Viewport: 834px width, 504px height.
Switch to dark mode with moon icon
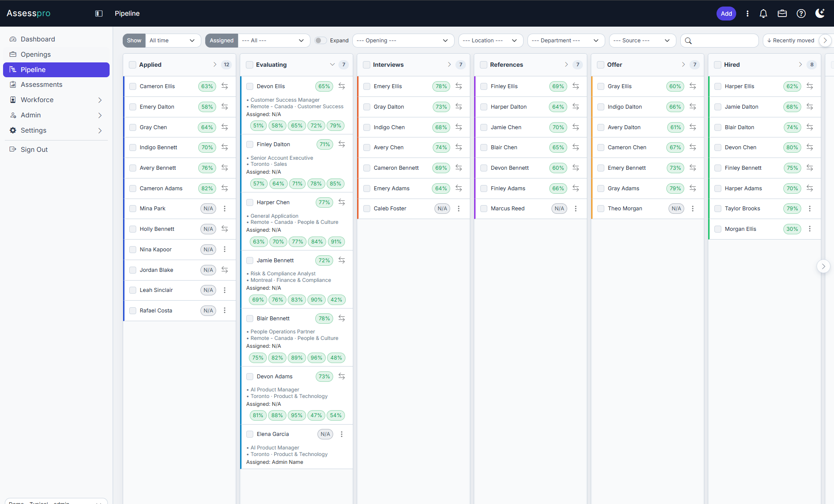pos(820,14)
